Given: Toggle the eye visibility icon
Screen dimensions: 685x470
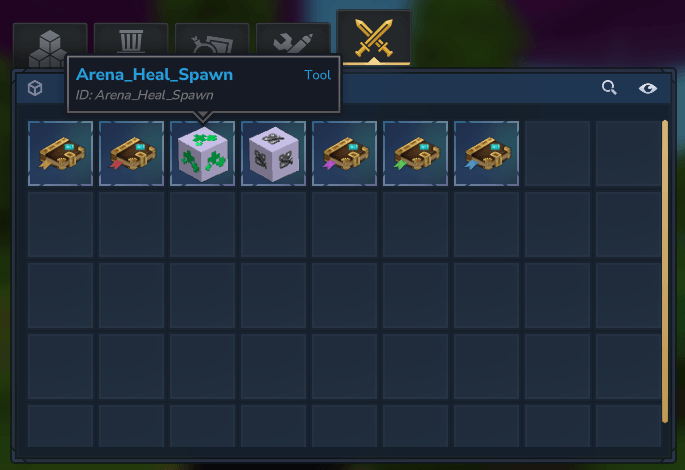Looking at the screenshot, I should 647,88.
